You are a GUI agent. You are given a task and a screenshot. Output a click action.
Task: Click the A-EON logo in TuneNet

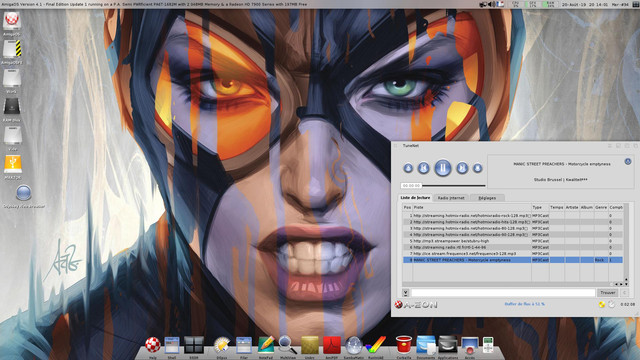pos(416,304)
